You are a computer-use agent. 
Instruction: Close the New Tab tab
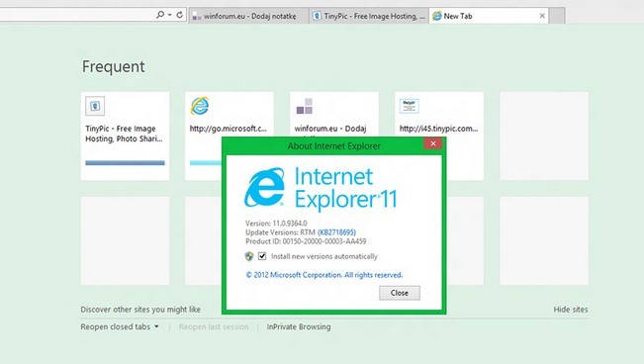(542, 16)
